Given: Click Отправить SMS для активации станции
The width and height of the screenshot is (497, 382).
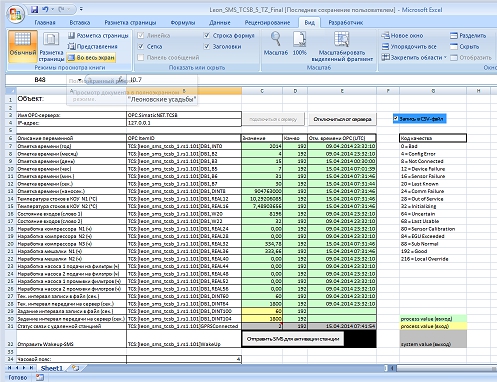Looking at the screenshot, I should [x=293, y=339].
